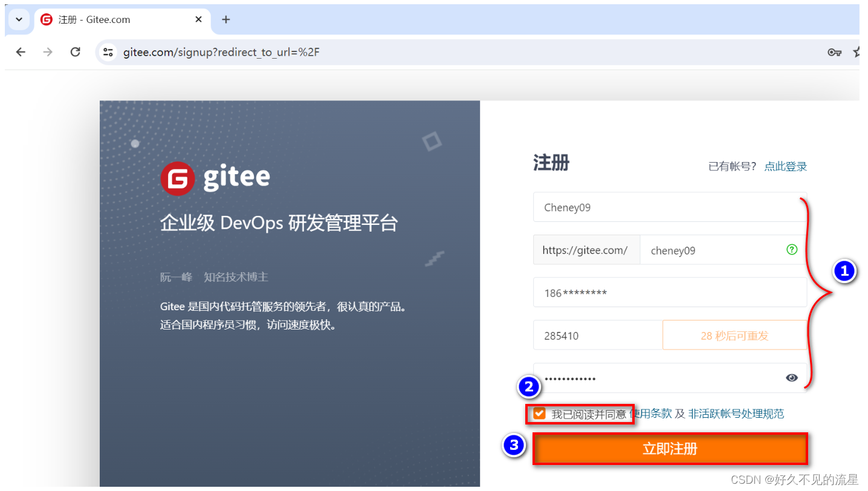Click the 知名技术博主 text
The height and width of the screenshot is (491, 868).
(x=236, y=277)
